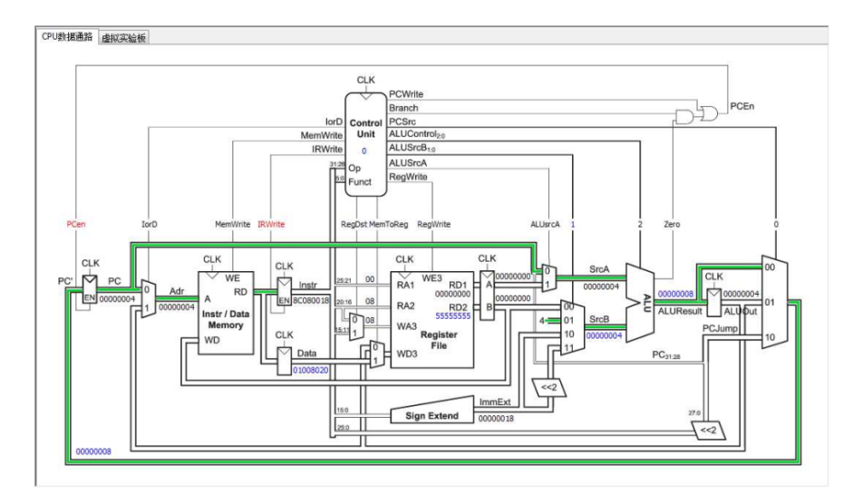843x504 pixels.
Task: Click the OR gate driving PCEn
Action: point(708,111)
